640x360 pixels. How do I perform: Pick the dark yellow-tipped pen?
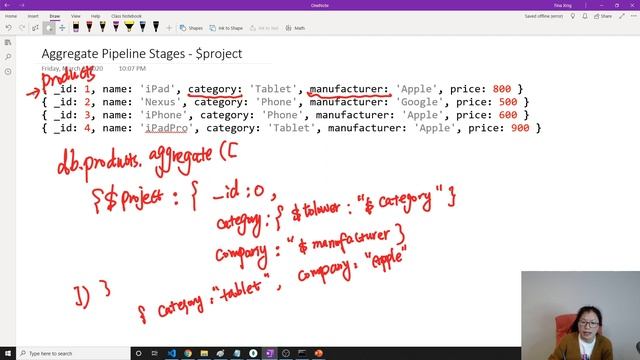click(x=102, y=27)
